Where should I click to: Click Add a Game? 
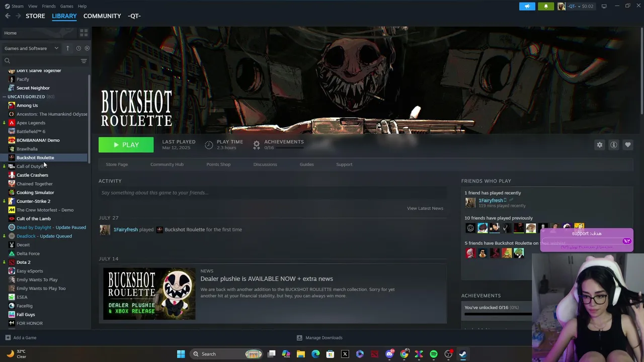click(x=21, y=338)
